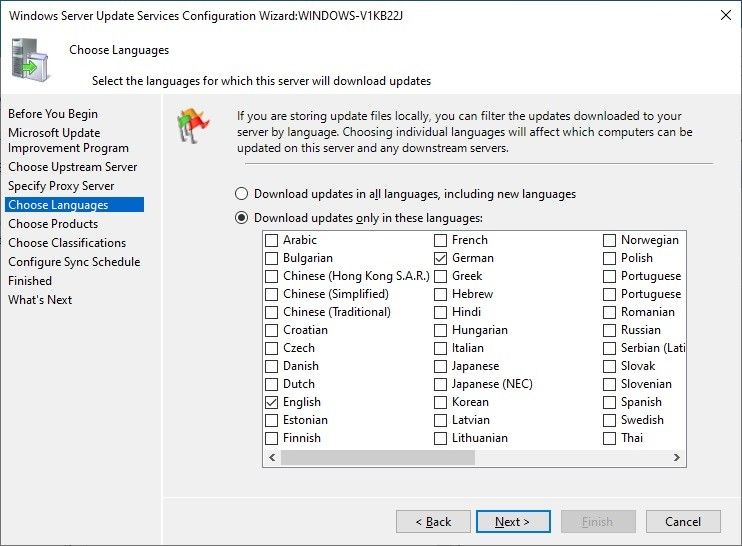Click Next to continue the wizard

point(513,521)
